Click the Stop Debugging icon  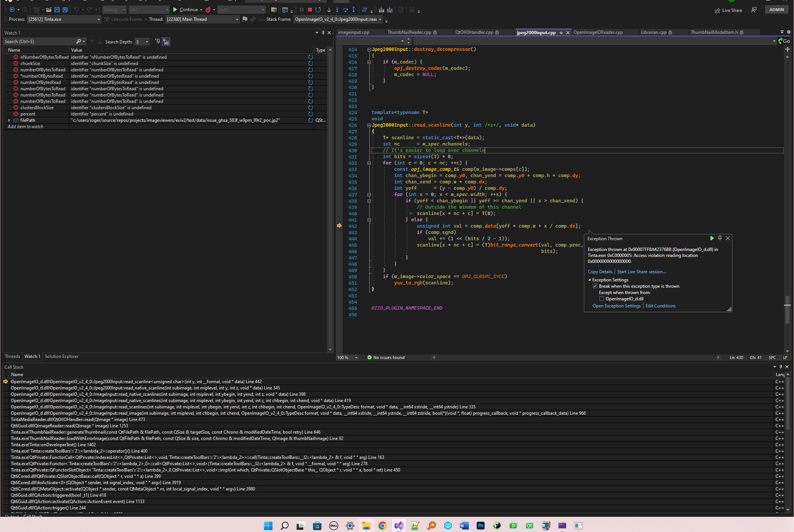(x=310, y=10)
